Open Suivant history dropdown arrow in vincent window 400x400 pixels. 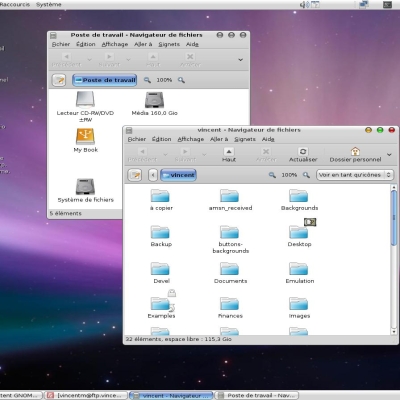click(204, 155)
